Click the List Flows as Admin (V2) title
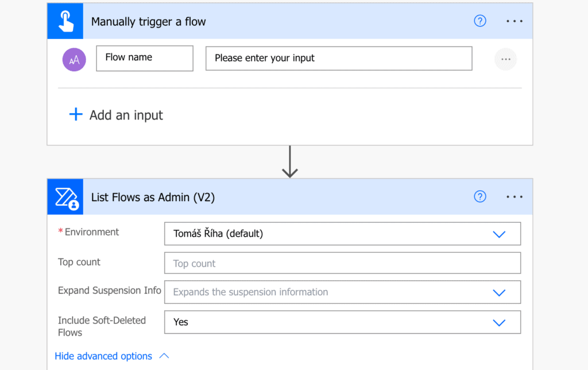588x370 pixels. (153, 197)
